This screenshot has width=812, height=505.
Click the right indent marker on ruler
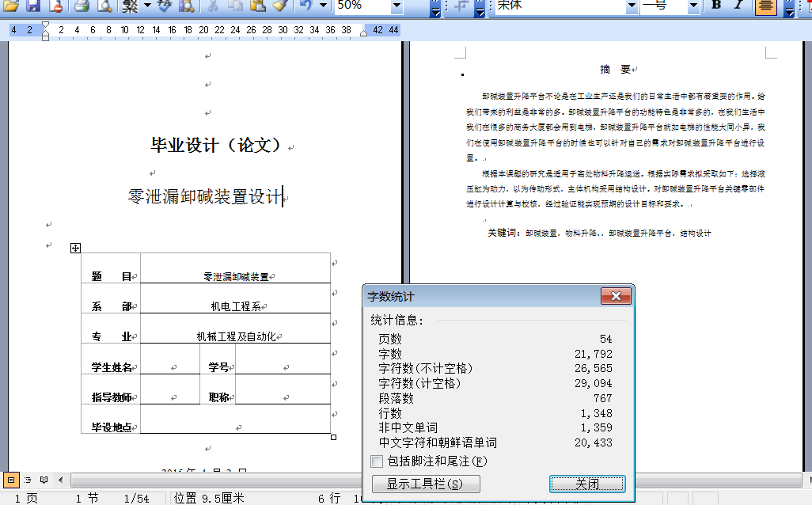pos(363,33)
